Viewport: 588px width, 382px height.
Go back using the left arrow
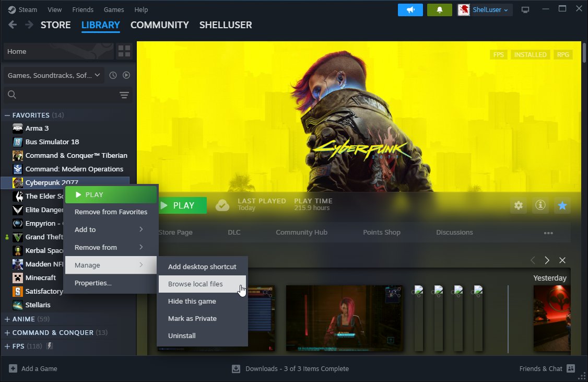(13, 25)
